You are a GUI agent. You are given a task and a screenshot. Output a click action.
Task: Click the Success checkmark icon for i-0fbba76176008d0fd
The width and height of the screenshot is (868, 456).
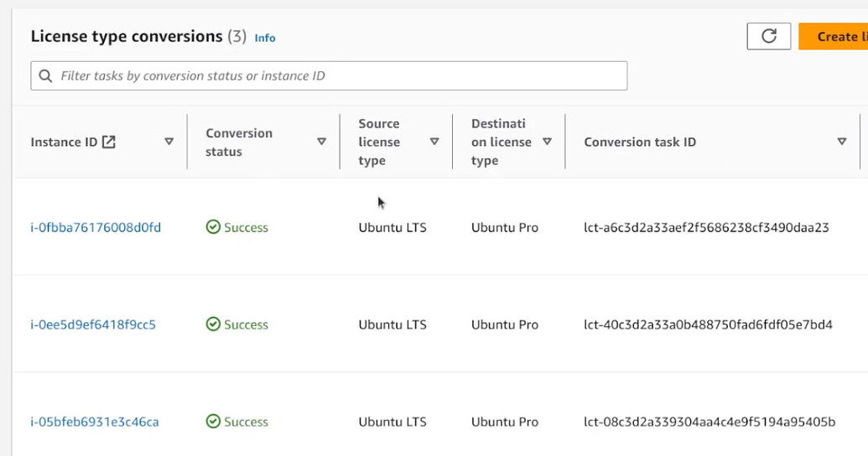click(x=213, y=227)
